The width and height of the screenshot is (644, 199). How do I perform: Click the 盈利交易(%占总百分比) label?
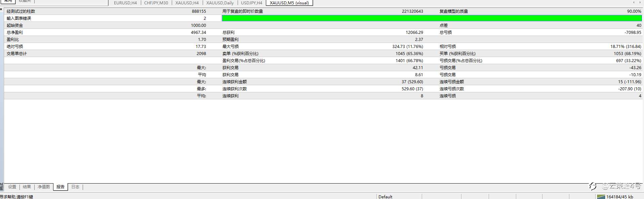(244, 60)
